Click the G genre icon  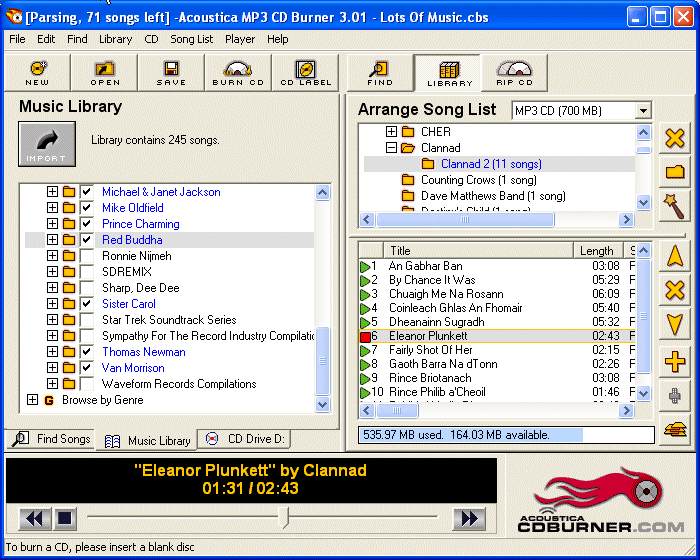49,401
